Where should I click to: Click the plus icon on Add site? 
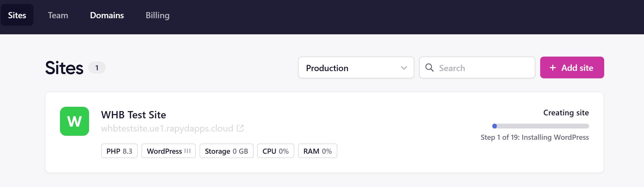[553, 68]
